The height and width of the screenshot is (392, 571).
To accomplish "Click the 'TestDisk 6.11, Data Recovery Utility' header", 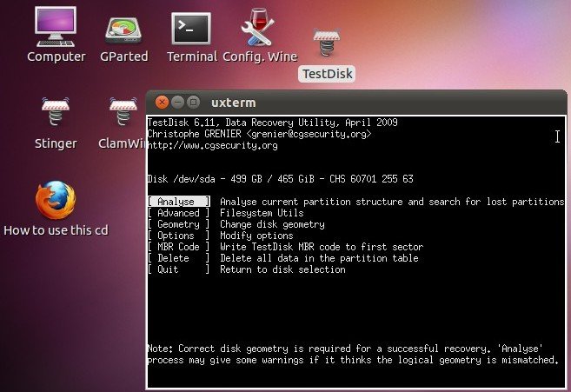I will [x=272, y=122].
